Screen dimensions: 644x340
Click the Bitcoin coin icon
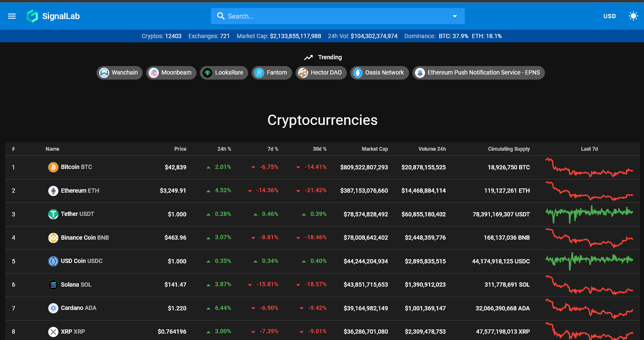53,167
